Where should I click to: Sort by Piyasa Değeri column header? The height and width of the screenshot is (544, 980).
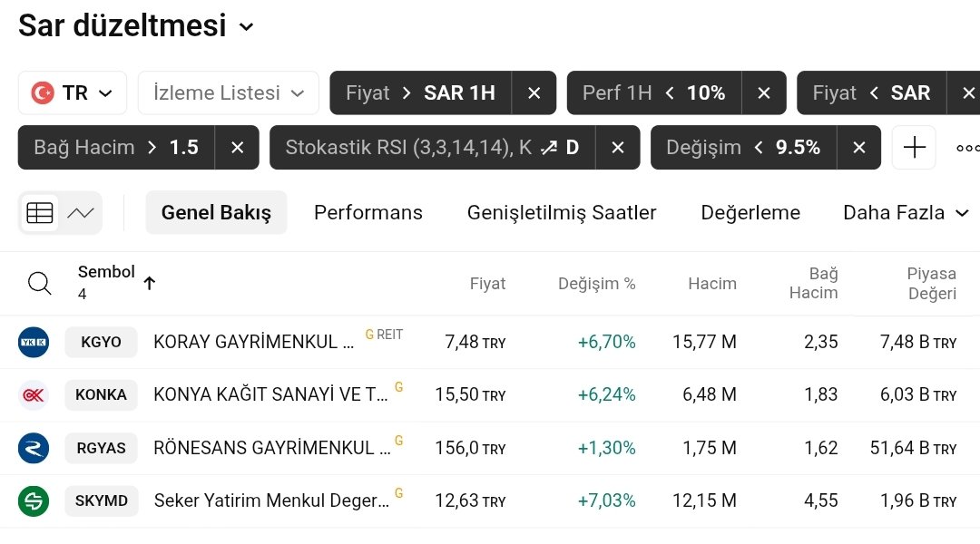931,284
